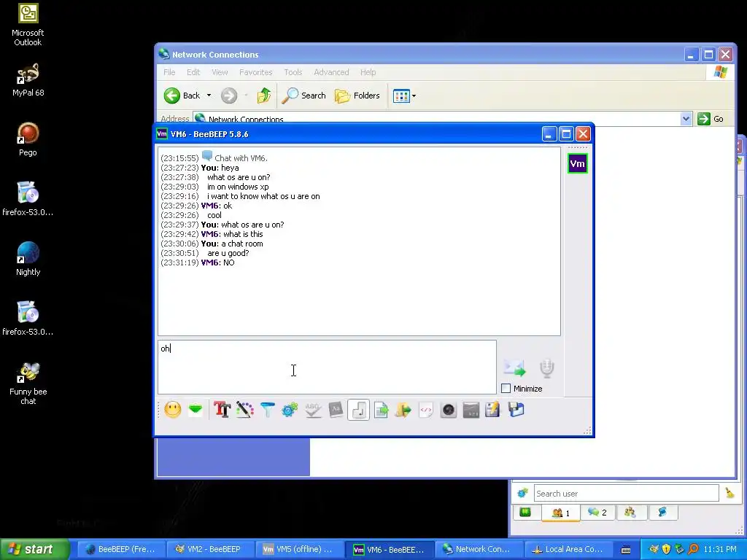The image size is (747, 560).
Task: Click the yellow security shield tray icon
Action: coord(667,549)
